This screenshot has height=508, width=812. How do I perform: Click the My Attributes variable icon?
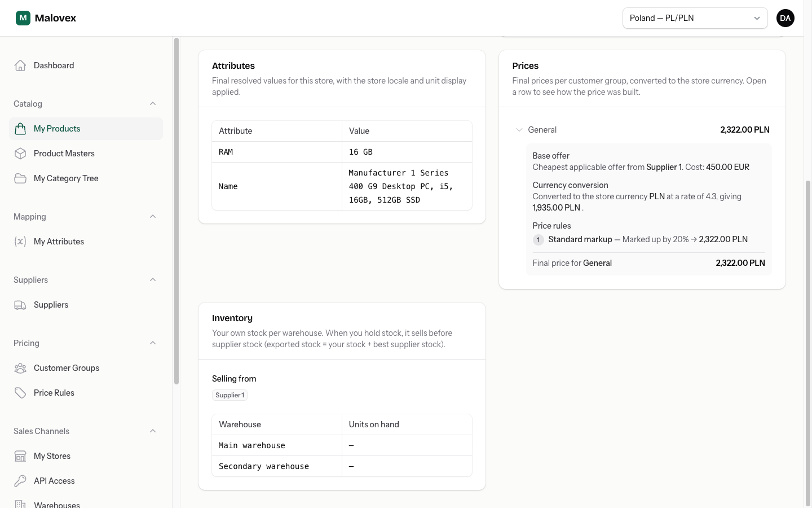[x=20, y=242]
